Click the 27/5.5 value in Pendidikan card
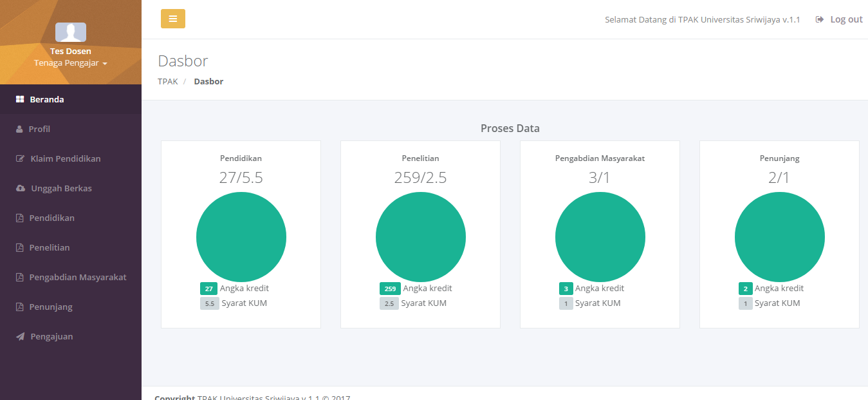The height and width of the screenshot is (400, 868). point(241,178)
